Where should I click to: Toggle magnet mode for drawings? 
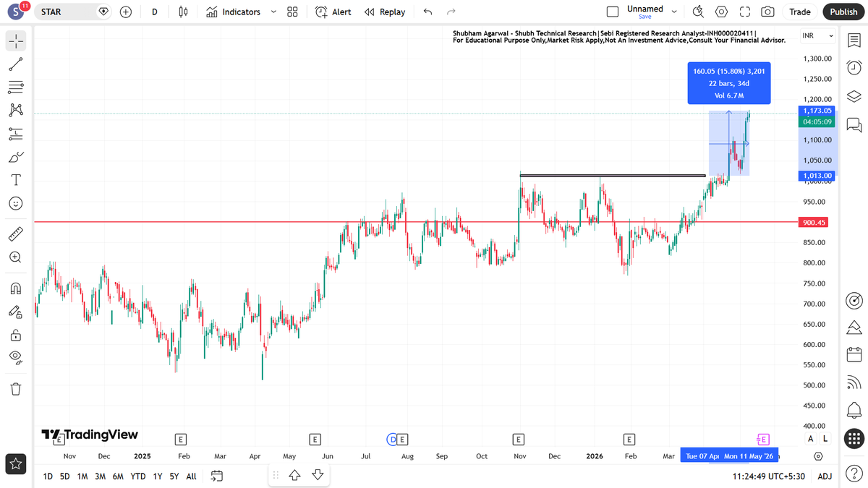point(16,288)
